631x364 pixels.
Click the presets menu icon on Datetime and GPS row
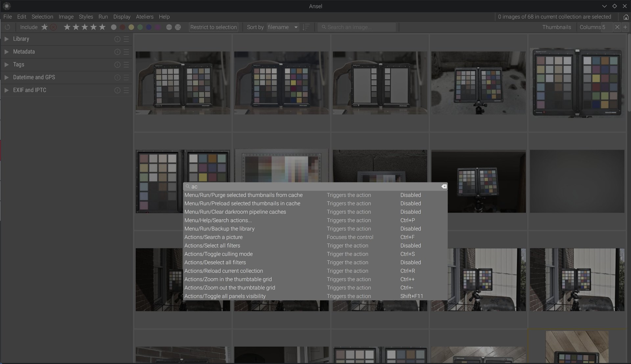coord(126,77)
